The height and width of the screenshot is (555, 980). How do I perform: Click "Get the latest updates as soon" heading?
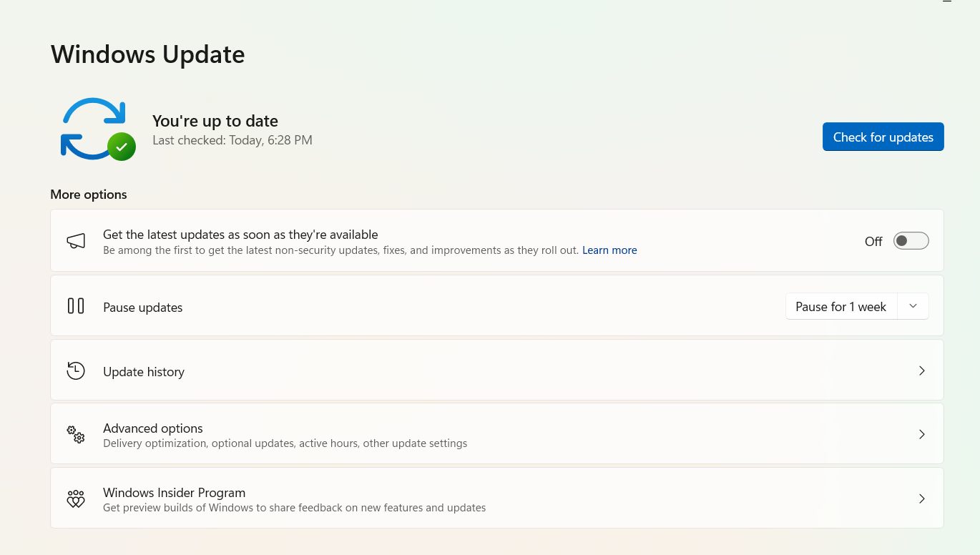click(x=240, y=235)
